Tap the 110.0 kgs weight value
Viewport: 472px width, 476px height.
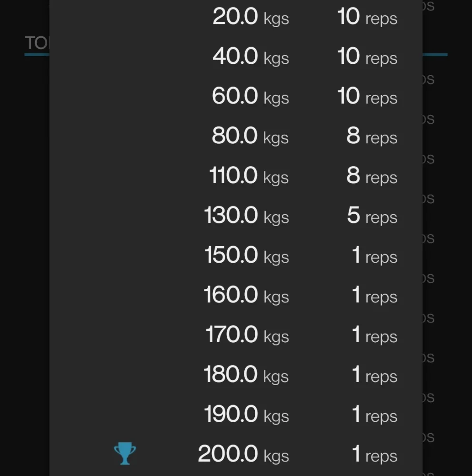tap(249, 176)
